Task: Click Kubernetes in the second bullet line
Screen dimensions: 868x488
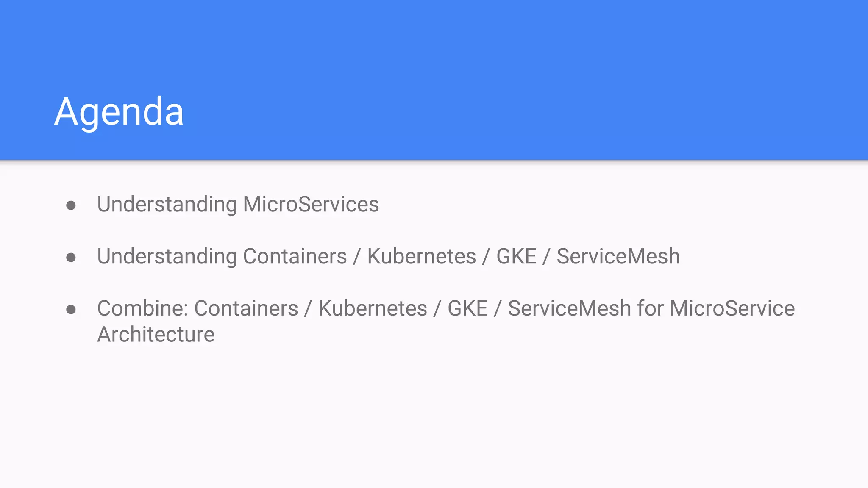Action: [x=421, y=257]
